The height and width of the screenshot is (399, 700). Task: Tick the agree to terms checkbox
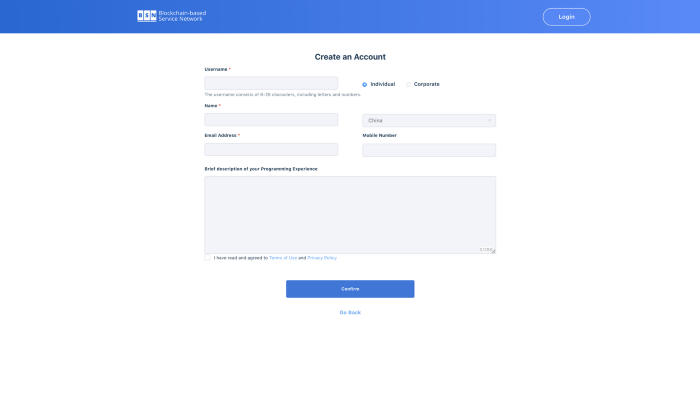[x=207, y=258]
